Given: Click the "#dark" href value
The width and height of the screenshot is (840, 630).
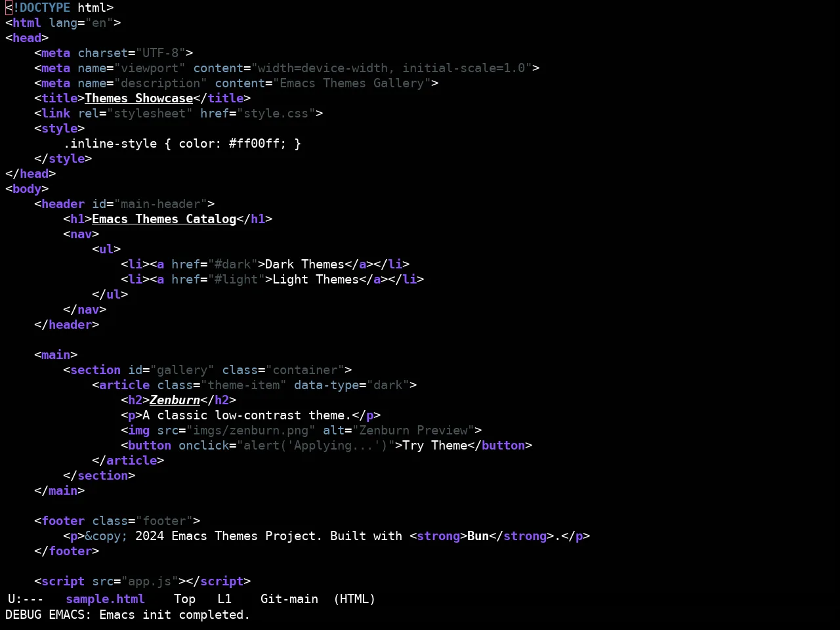Looking at the screenshot, I should pos(233,264).
